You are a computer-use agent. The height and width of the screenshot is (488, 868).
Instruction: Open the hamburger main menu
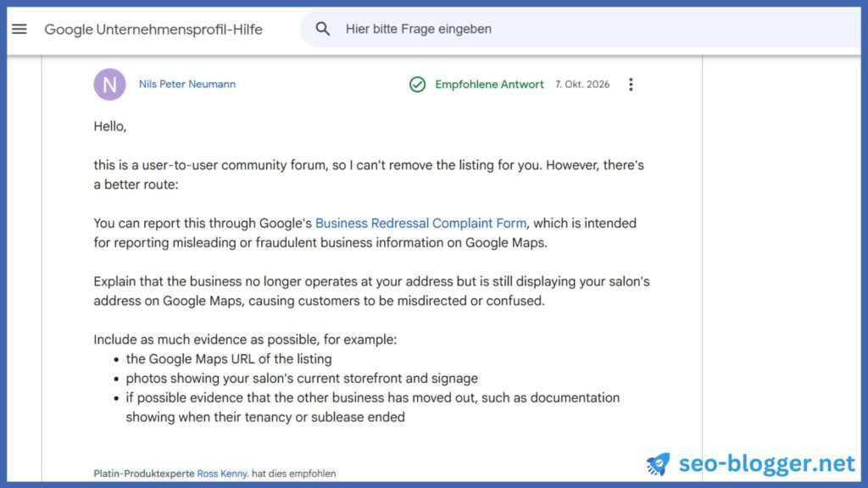(x=19, y=29)
